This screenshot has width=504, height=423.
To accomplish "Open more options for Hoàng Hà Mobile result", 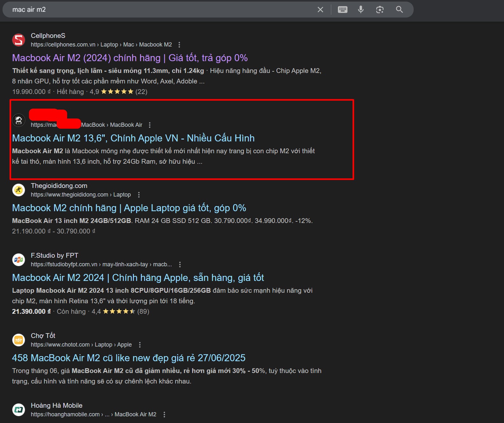I will tap(164, 414).
